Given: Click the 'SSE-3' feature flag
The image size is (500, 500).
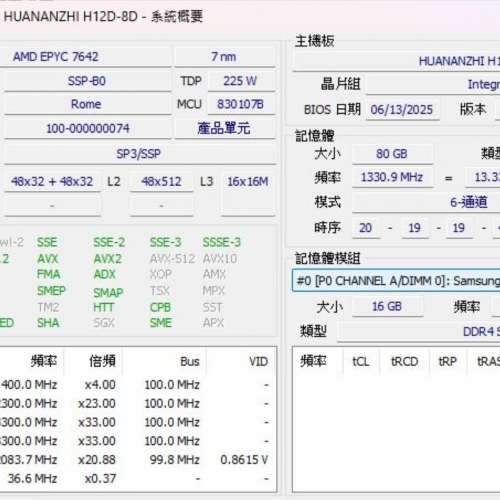Looking at the screenshot, I should [x=165, y=242].
